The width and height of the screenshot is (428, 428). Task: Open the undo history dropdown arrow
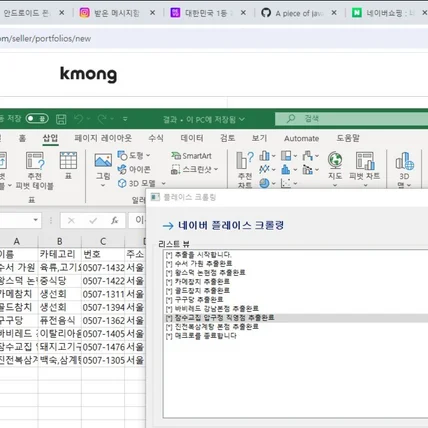tap(88, 119)
